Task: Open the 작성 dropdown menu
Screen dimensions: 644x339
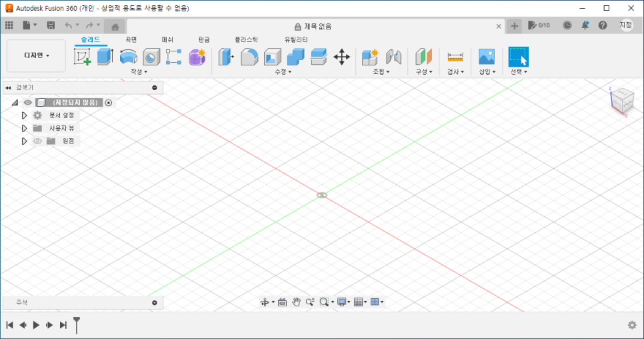Action: (x=139, y=71)
